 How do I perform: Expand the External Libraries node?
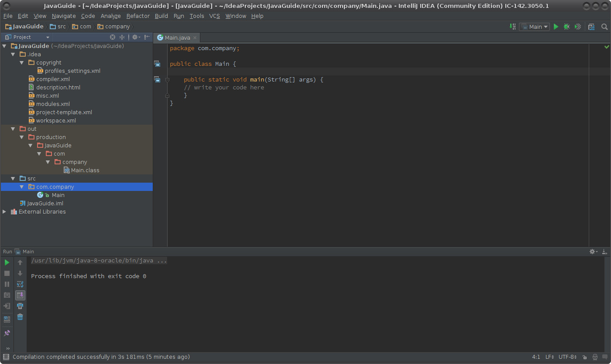[4, 212]
